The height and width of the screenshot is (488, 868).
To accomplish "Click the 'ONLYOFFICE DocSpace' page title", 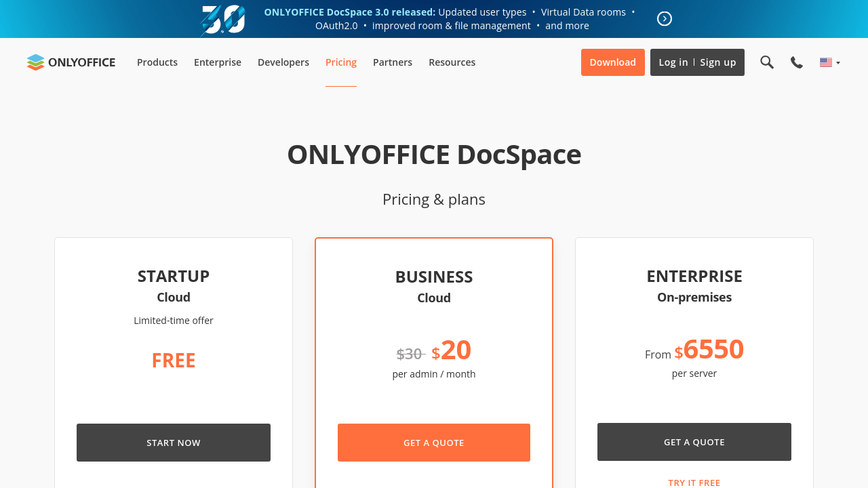I will pos(434,155).
